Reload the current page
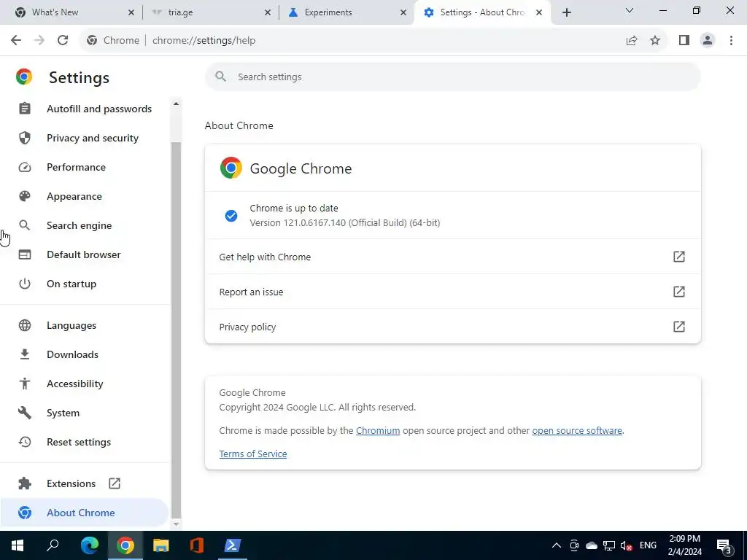Screen dimensions: 747x560 coord(63,41)
